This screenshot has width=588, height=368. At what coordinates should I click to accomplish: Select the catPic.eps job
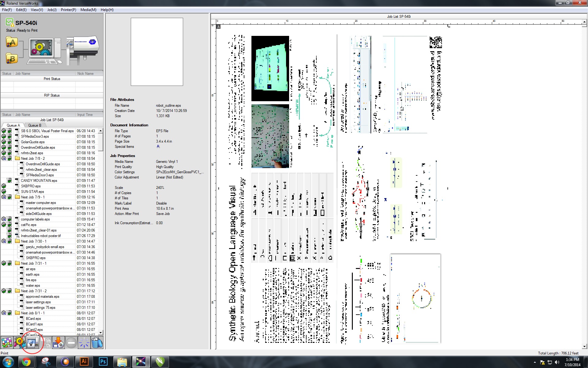pos(28,225)
